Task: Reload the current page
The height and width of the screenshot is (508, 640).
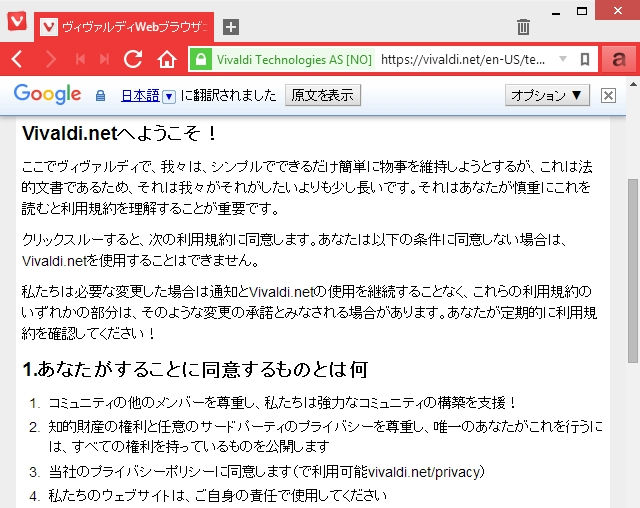Action: coord(133,60)
